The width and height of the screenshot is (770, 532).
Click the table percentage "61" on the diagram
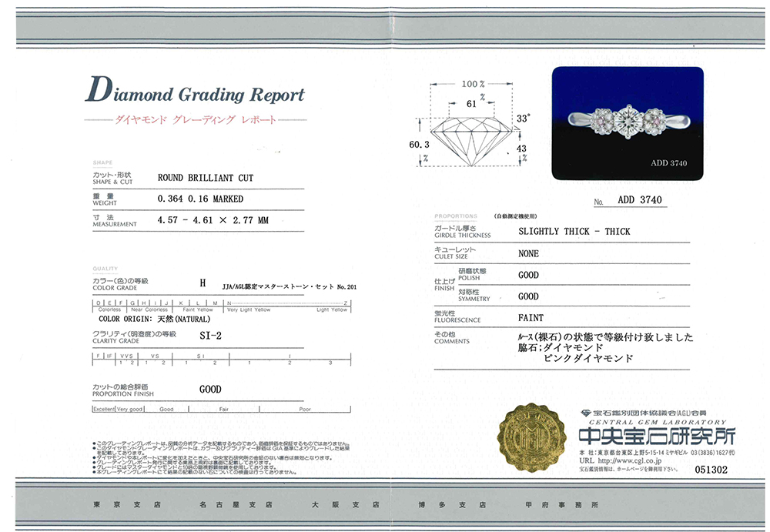click(x=471, y=104)
